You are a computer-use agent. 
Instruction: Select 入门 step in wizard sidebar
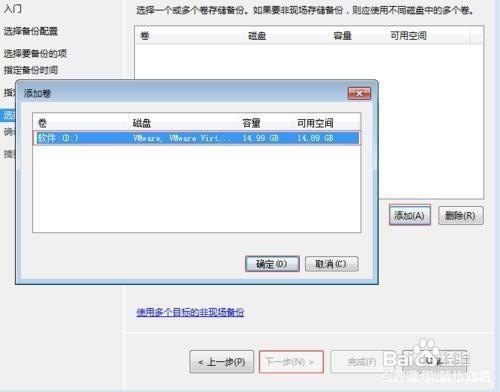pos(13,8)
